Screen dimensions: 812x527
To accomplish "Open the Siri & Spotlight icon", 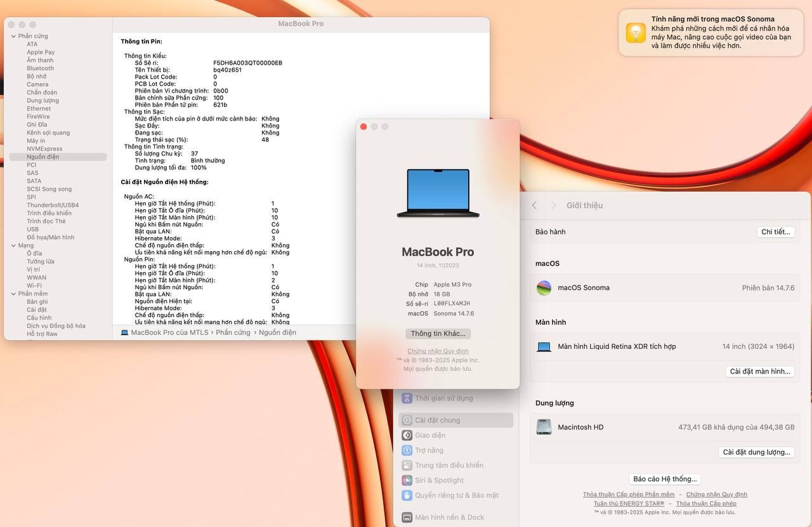I will (407, 481).
